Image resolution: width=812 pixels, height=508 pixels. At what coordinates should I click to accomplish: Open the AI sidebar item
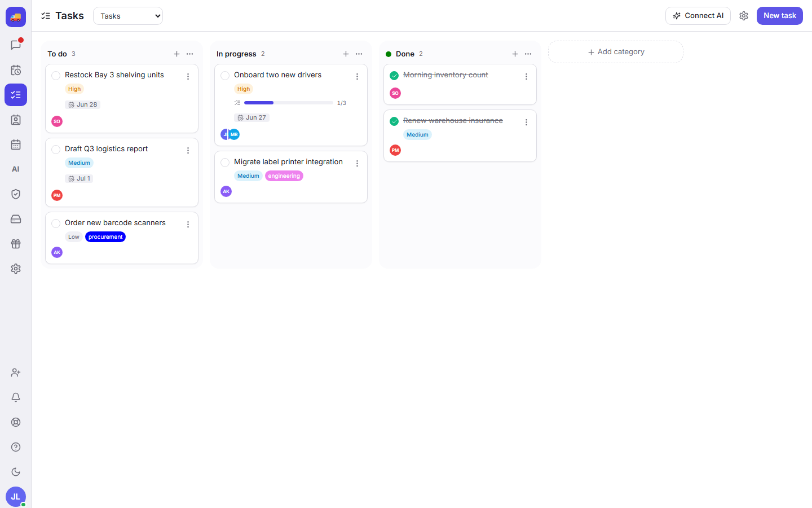coord(16,169)
